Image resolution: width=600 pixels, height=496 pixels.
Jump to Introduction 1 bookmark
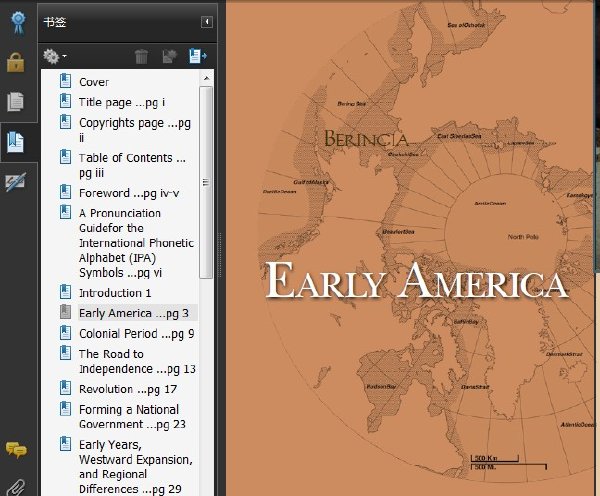click(115, 293)
